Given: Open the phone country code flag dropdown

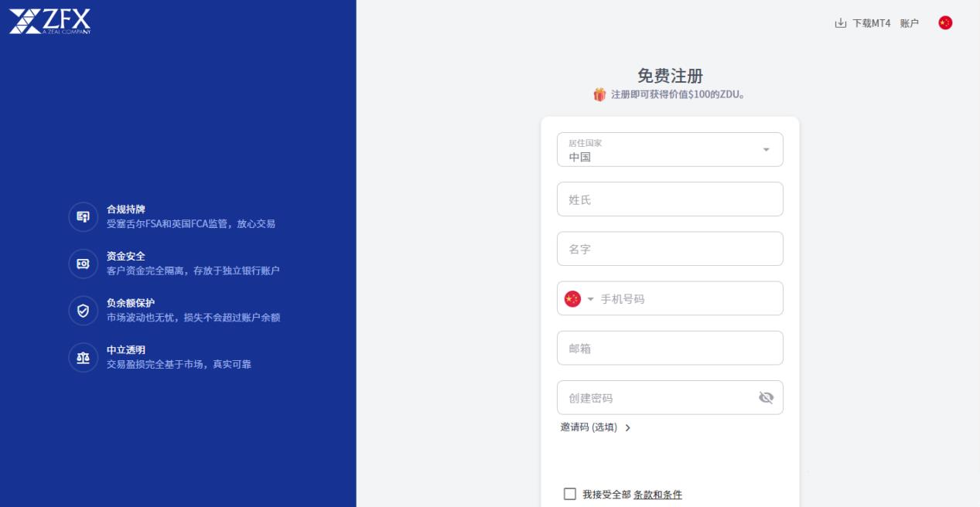Looking at the screenshot, I should (579, 299).
